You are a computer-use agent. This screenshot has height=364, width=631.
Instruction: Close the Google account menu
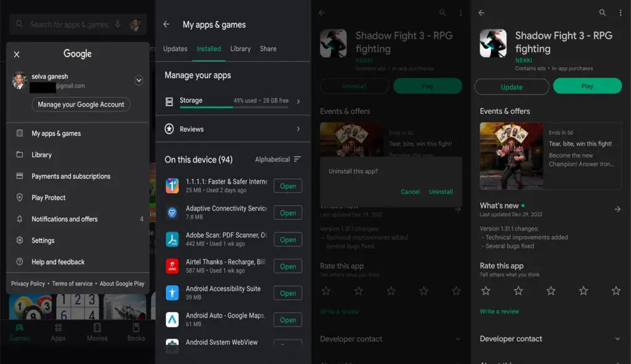pyautogui.click(x=17, y=54)
